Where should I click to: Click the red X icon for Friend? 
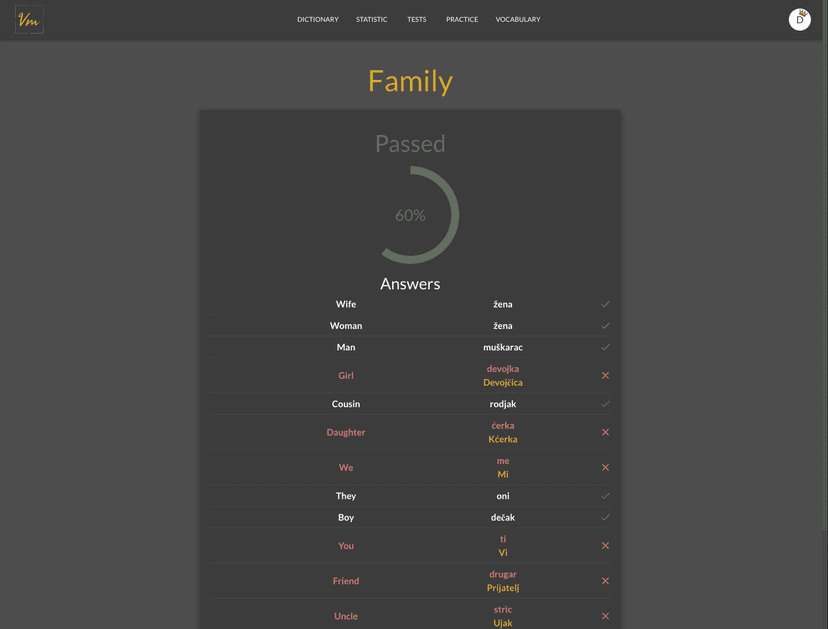click(605, 581)
